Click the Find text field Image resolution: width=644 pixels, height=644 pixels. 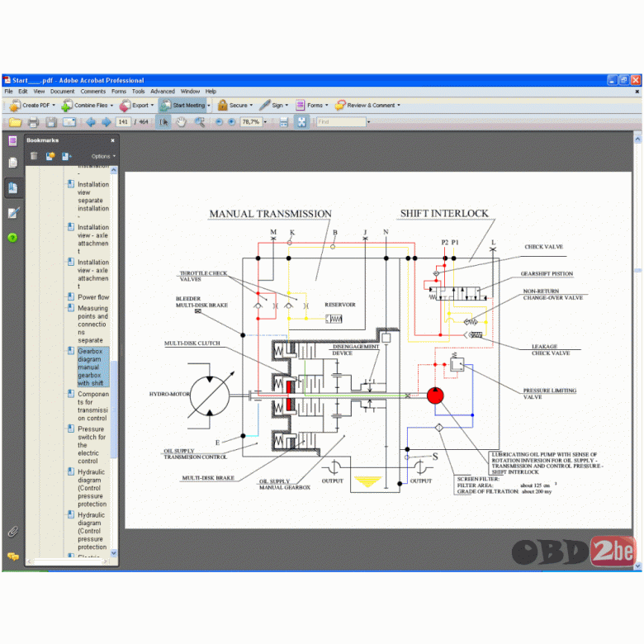point(341,122)
